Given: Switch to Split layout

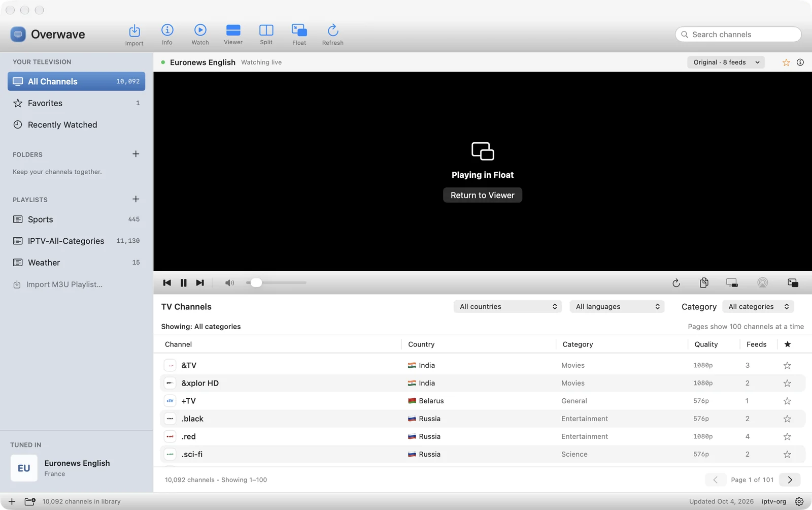Looking at the screenshot, I should [x=266, y=35].
